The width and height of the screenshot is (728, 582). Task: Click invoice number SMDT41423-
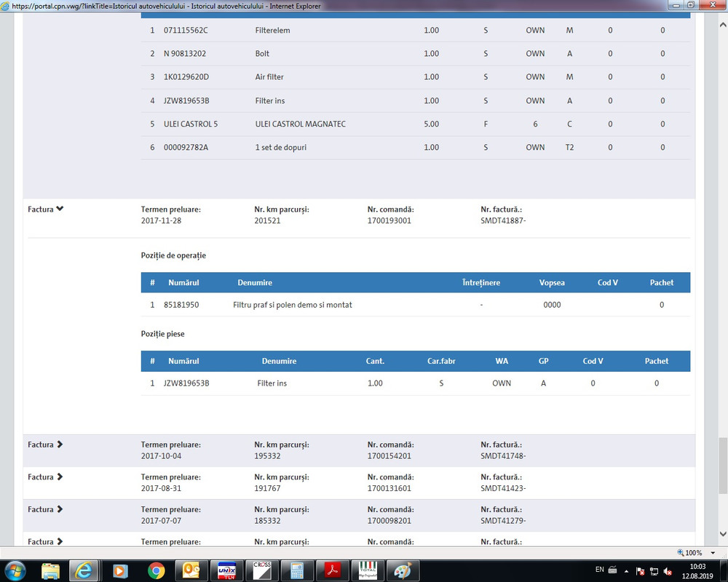coord(503,489)
